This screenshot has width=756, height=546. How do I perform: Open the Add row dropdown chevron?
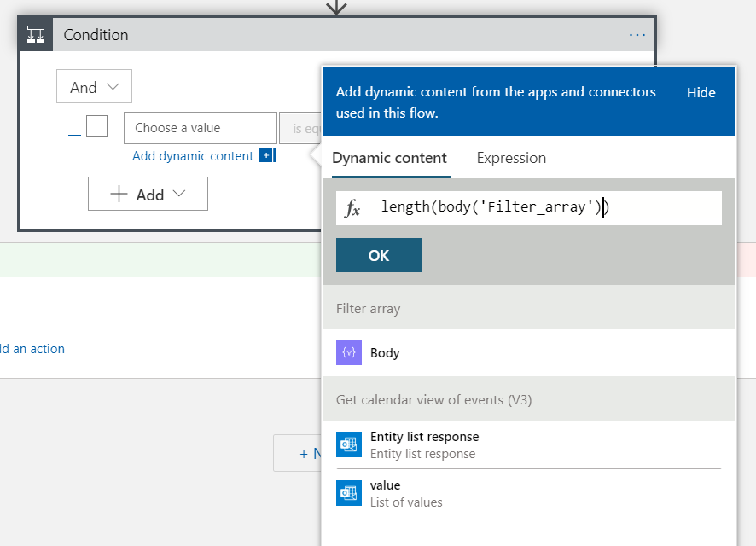(x=178, y=194)
